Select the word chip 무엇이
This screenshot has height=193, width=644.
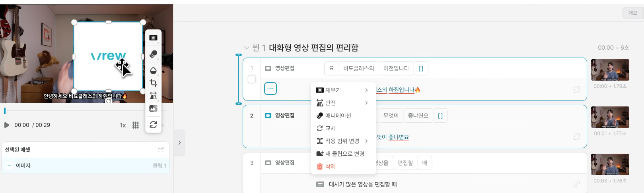click(391, 116)
